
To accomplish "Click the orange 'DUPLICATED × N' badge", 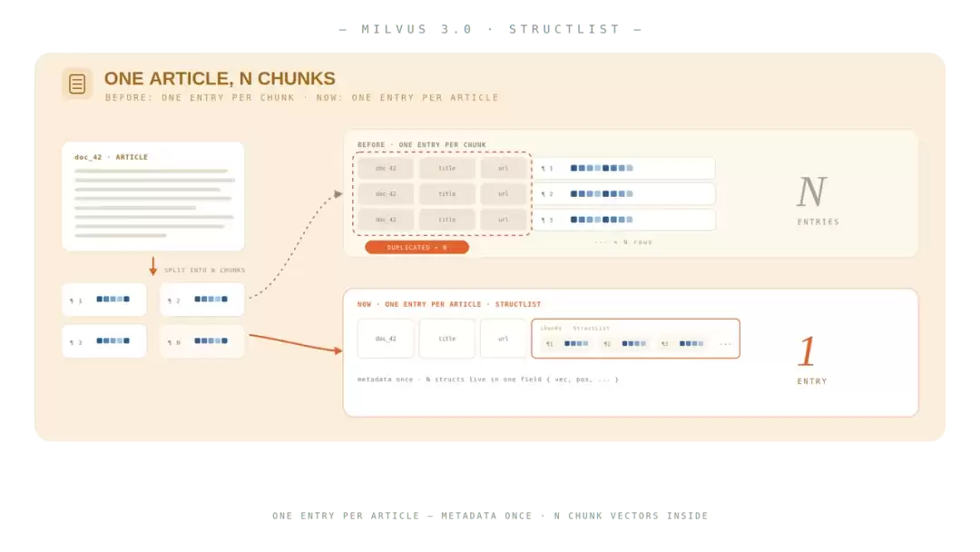I will pos(416,248).
